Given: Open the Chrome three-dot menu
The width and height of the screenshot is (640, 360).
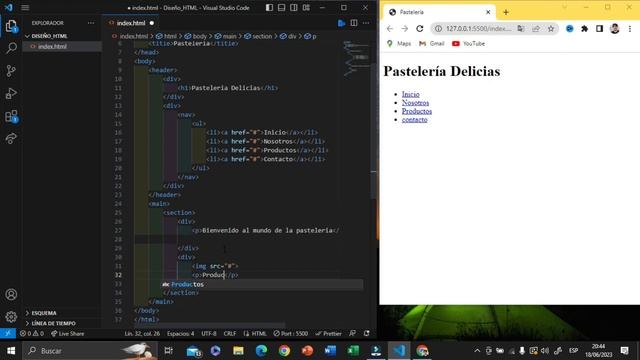Looking at the screenshot, I should coord(630,29).
